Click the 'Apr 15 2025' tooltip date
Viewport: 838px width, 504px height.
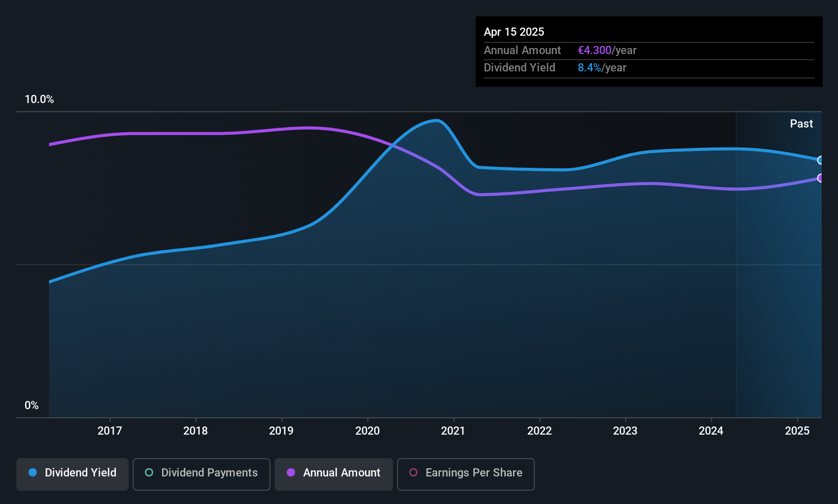point(514,32)
